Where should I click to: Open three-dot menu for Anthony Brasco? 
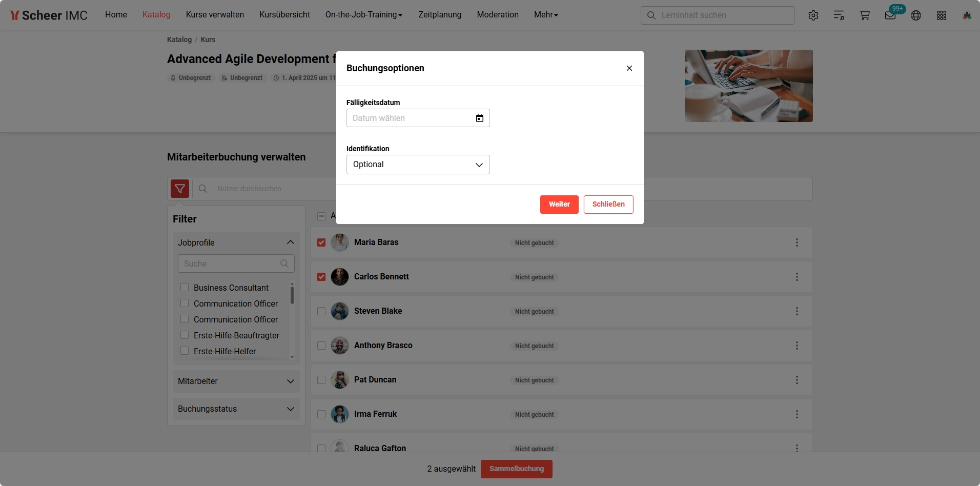797,346
